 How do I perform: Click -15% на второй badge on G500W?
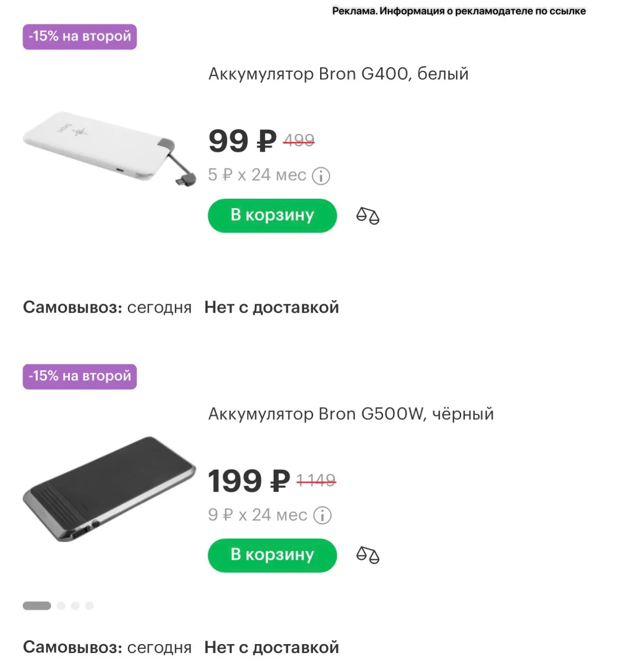click(80, 376)
